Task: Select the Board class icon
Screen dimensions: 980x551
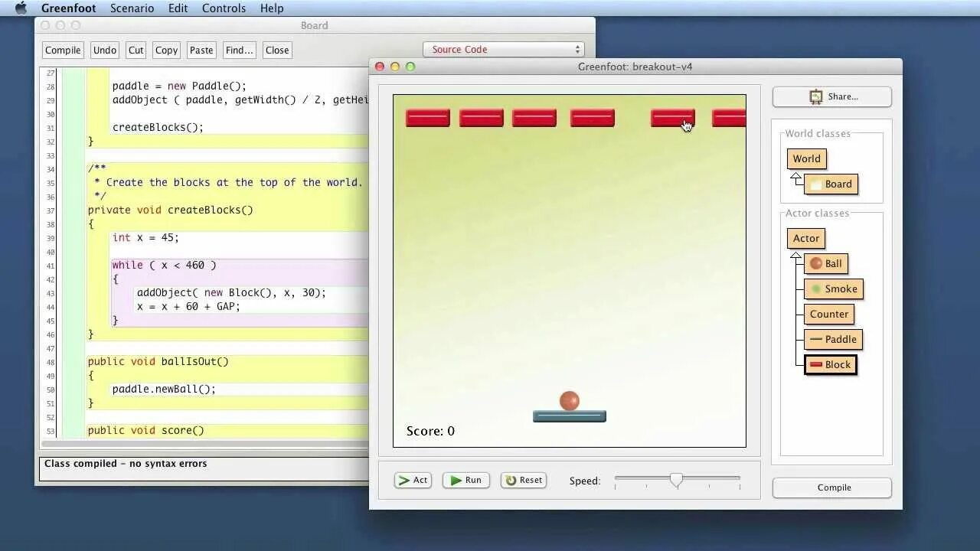Action: (x=831, y=184)
